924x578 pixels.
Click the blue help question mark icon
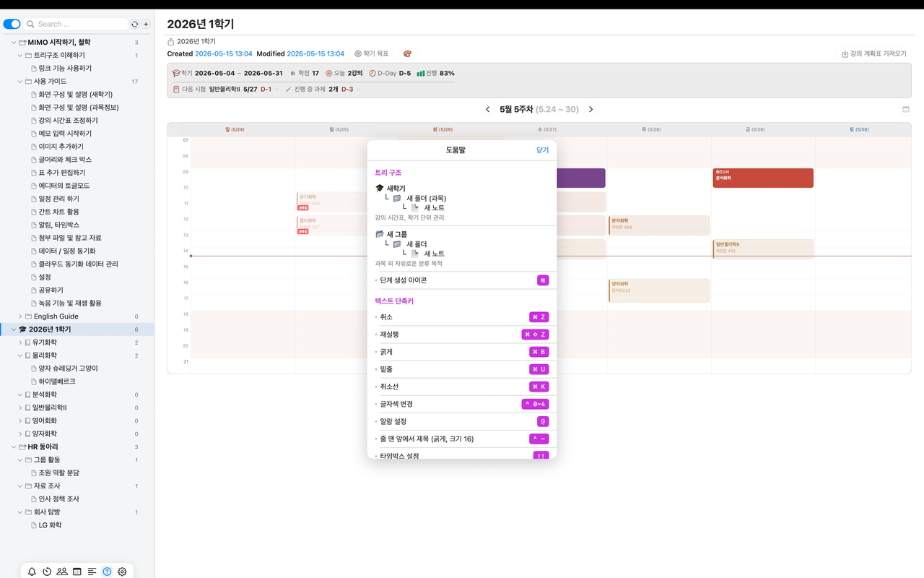[x=107, y=571]
